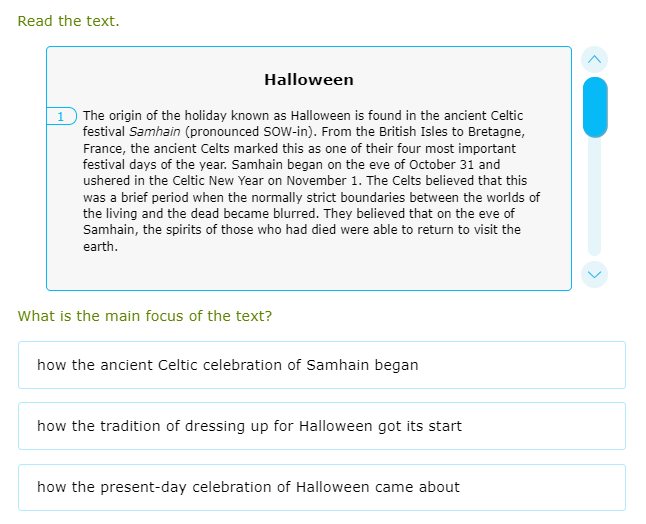The image size is (646, 524).
Task: Click the final word 'earth.' in the passage
Action: tap(100, 246)
